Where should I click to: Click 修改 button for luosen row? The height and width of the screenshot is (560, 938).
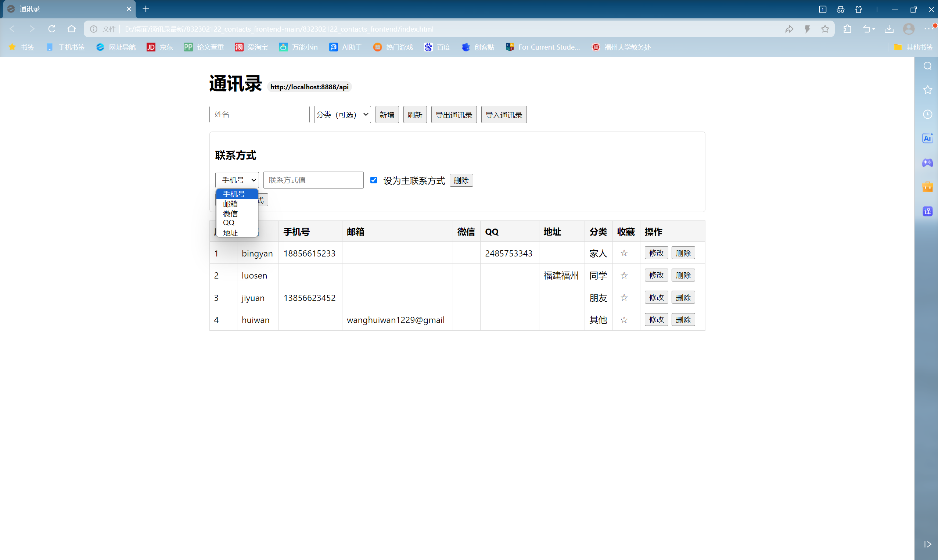pos(656,275)
